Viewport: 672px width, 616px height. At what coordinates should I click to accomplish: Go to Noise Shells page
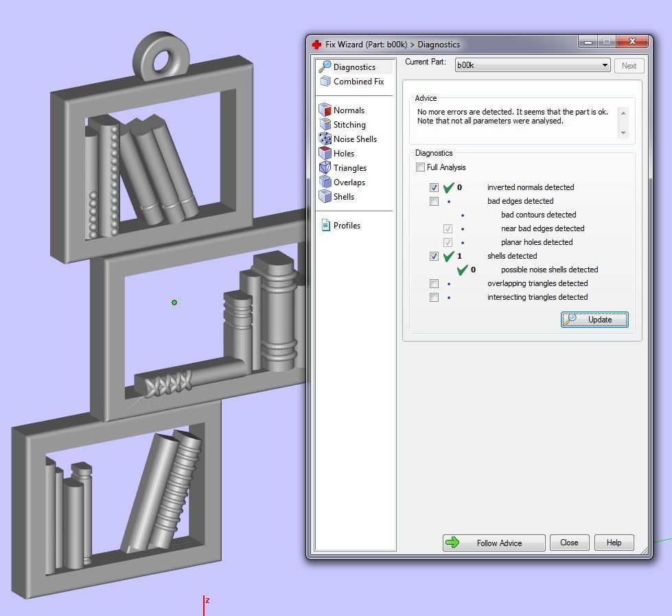(x=356, y=139)
